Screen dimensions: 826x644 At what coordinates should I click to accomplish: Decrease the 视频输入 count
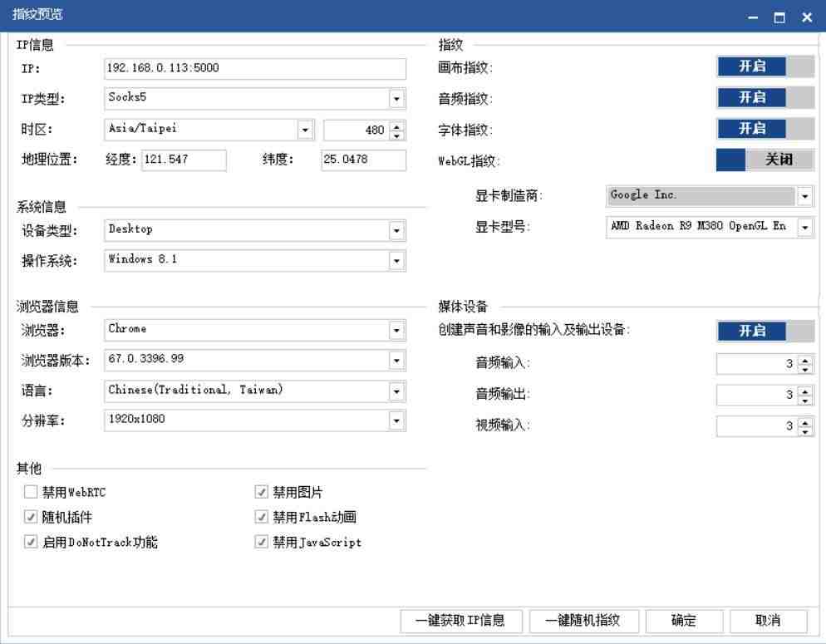[x=805, y=431]
